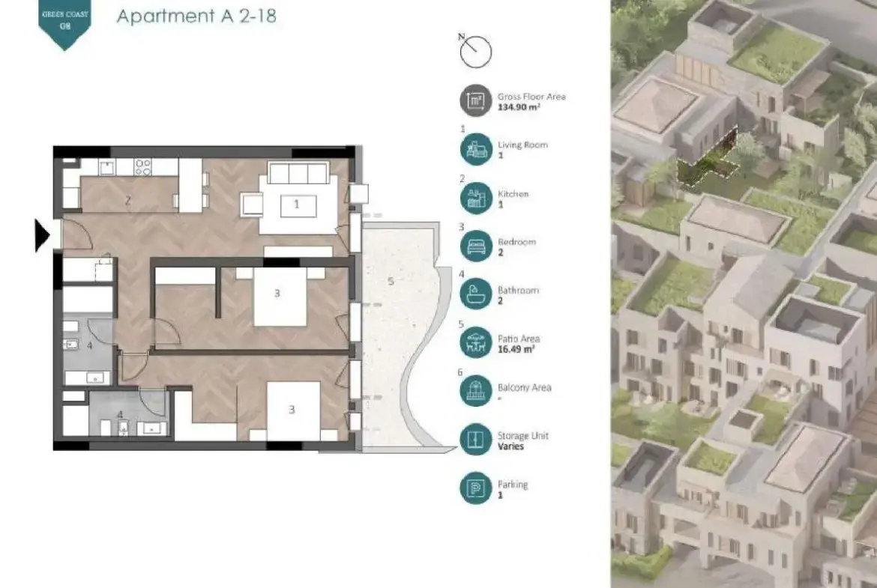Select the "Bathroom" legend label

[519, 291]
